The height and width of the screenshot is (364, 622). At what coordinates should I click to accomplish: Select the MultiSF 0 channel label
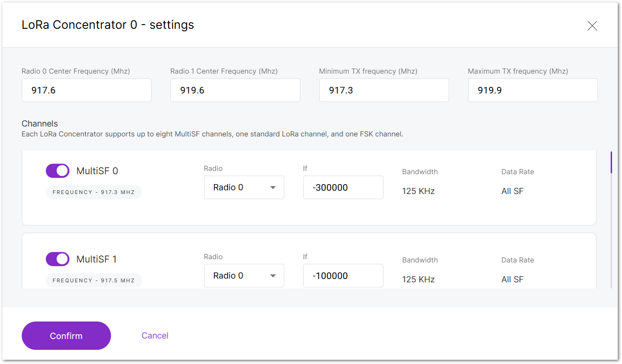coord(98,170)
